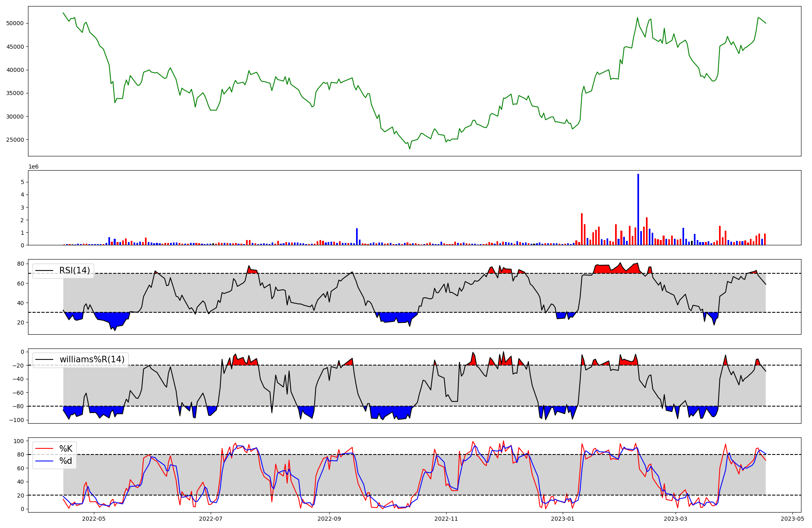Click the williams%R(14) legend label
This screenshot has width=812, height=528.
[x=92, y=359]
